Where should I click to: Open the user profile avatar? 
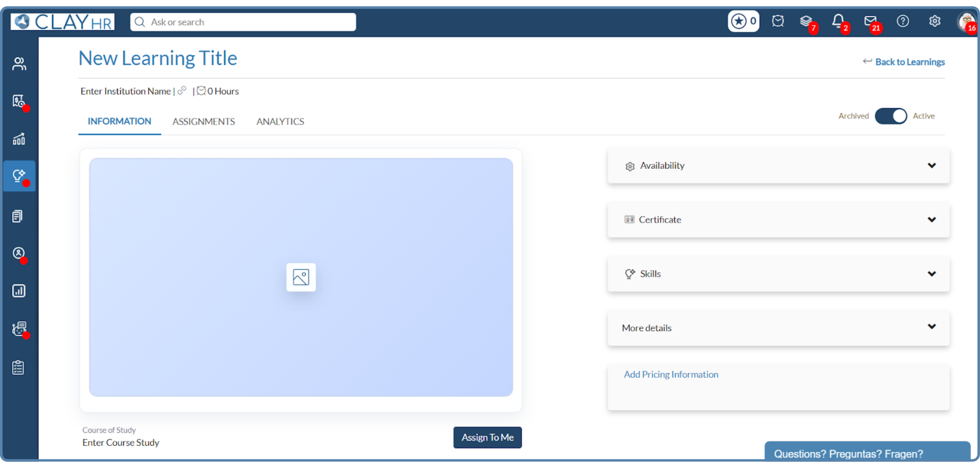[x=966, y=21]
